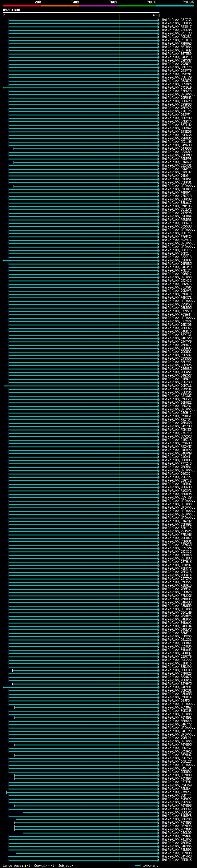197x868 pixels.
Task: Select hit UniRef100_C5GEZ9
Action: 177,399
